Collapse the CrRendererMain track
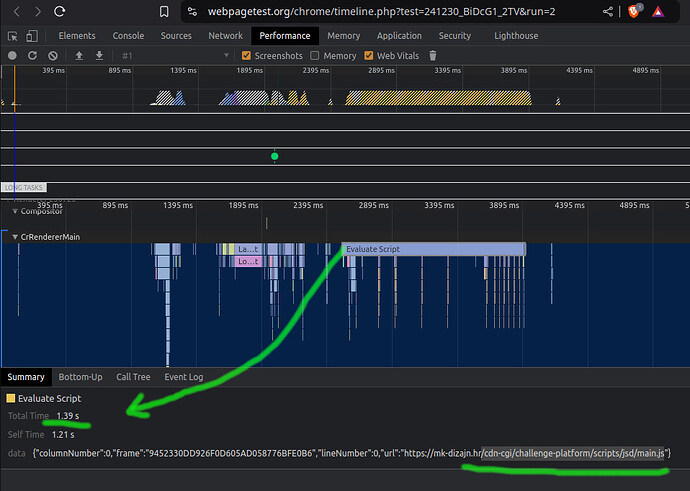Screen dimensions: 690x491 15,237
